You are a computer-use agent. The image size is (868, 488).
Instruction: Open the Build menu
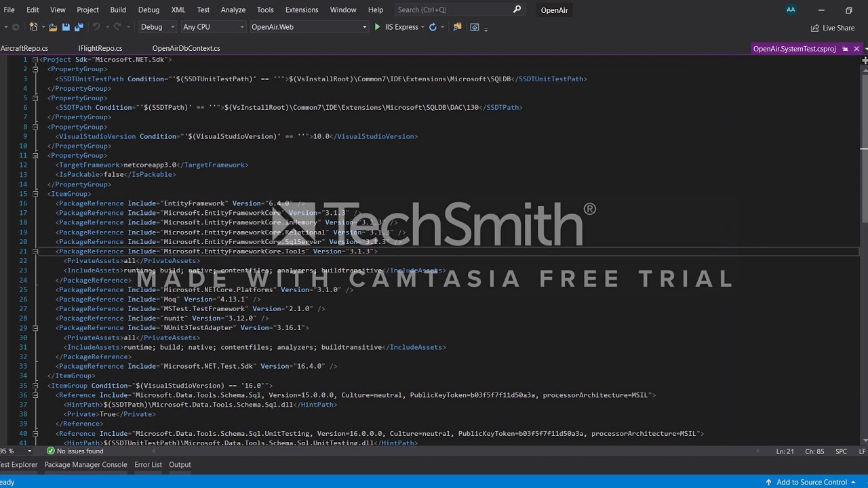[x=118, y=9]
